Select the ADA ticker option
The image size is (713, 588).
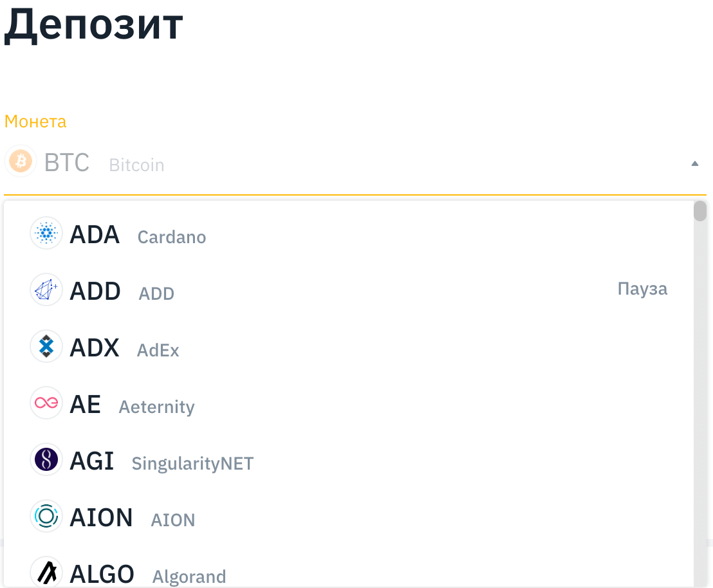[95, 235]
